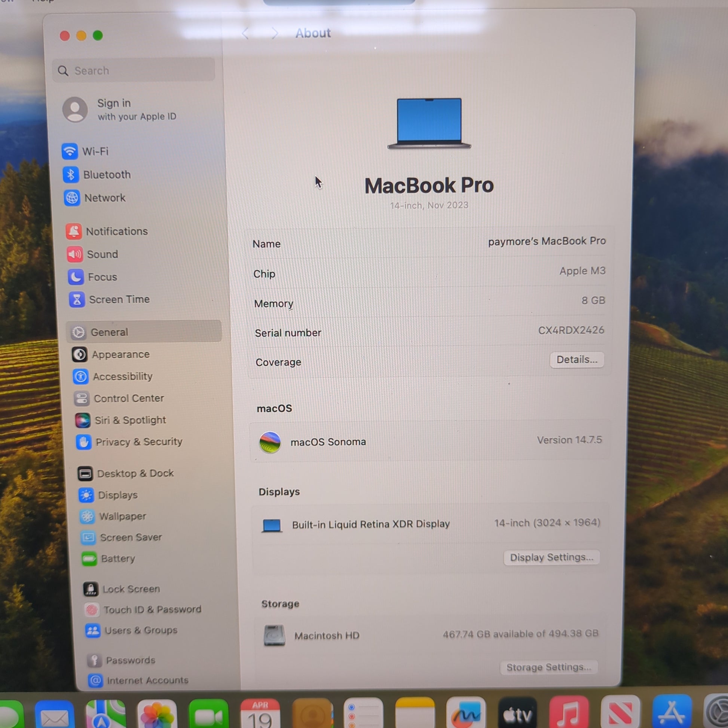Viewport: 728px width, 728px height.
Task: Open Focus moon icon
Action: [76, 277]
